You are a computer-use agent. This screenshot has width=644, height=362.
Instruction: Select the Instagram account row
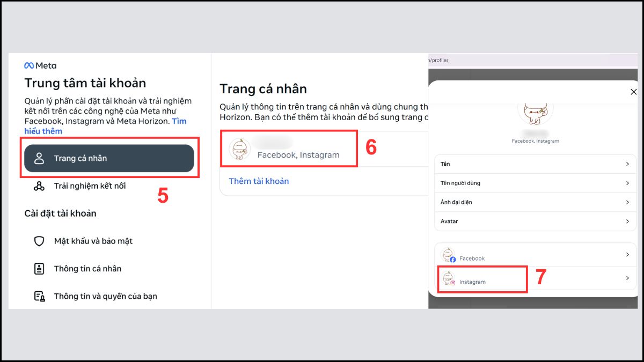tap(535, 278)
